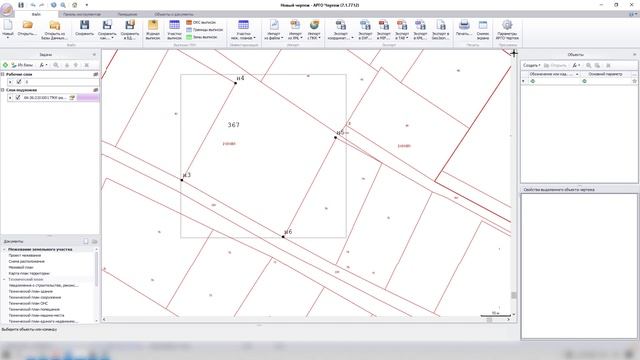Open quick access toolbar customize arrow

coord(87,5)
